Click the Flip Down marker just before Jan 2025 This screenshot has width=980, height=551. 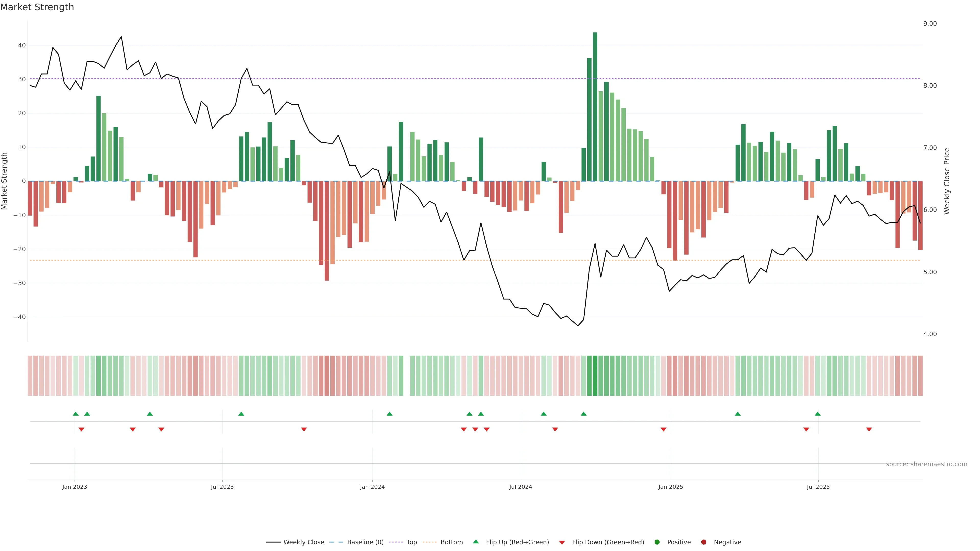(x=664, y=429)
